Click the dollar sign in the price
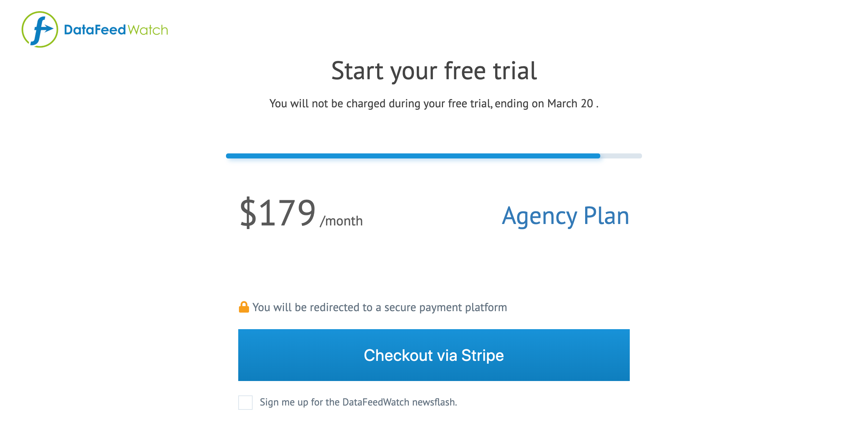This screenshot has width=868, height=439. [x=248, y=213]
